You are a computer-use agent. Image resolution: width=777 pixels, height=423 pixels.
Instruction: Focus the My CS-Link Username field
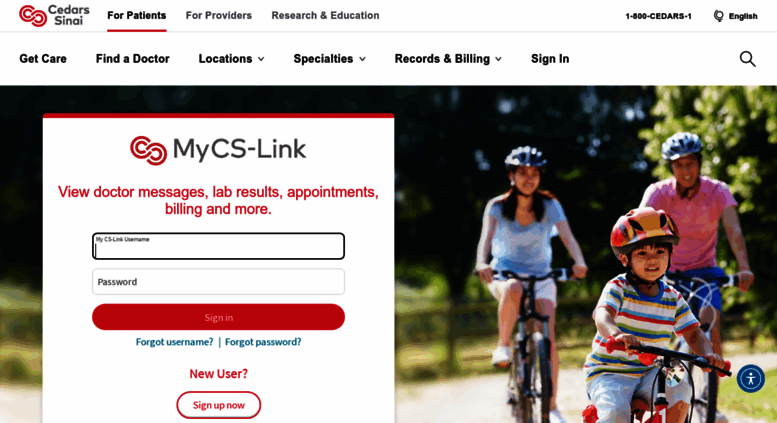click(x=219, y=246)
